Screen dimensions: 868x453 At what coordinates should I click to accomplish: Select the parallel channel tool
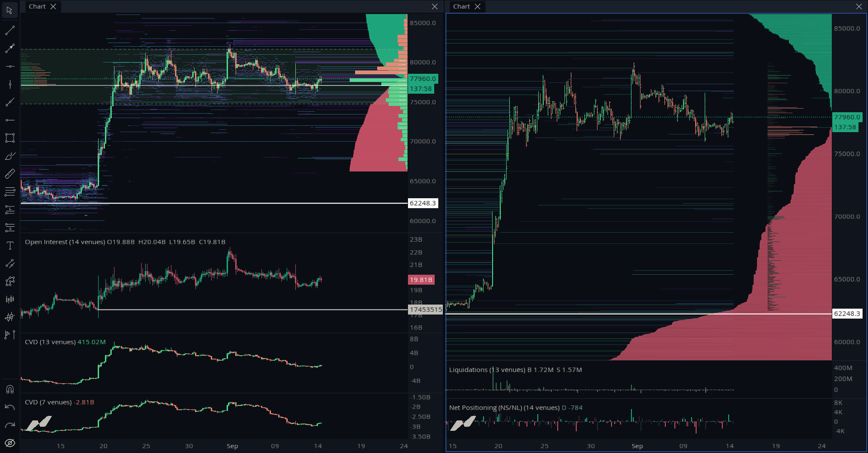click(x=9, y=263)
